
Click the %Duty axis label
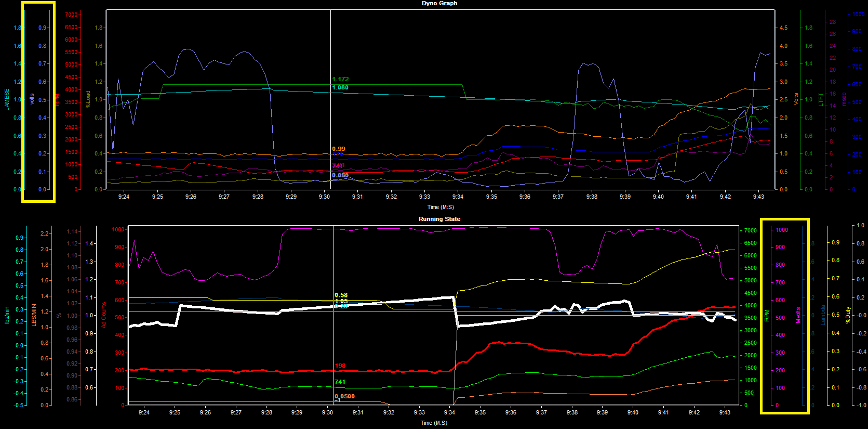point(848,315)
